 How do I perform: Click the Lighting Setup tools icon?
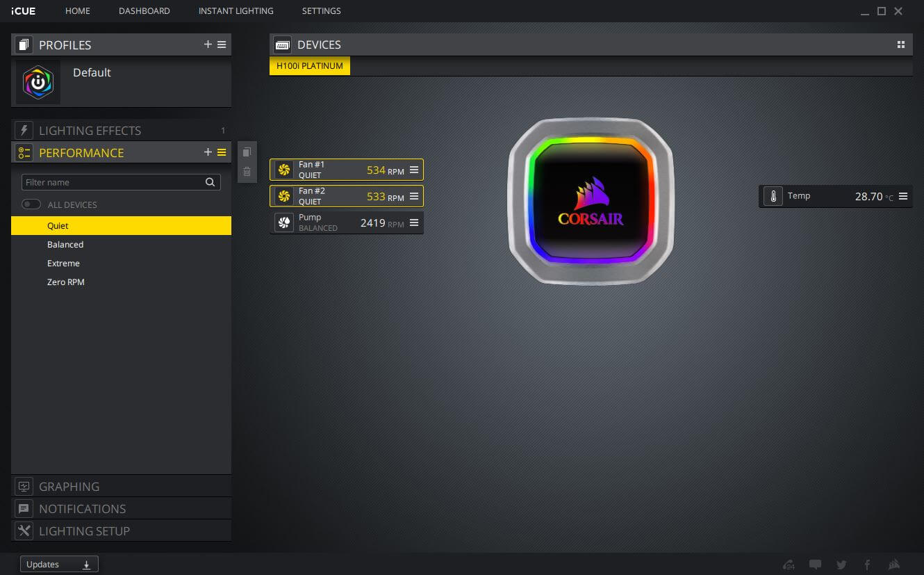[24, 531]
